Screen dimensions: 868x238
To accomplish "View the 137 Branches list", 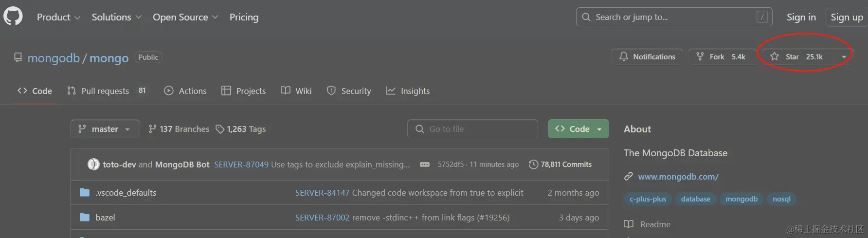I will tap(179, 129).
